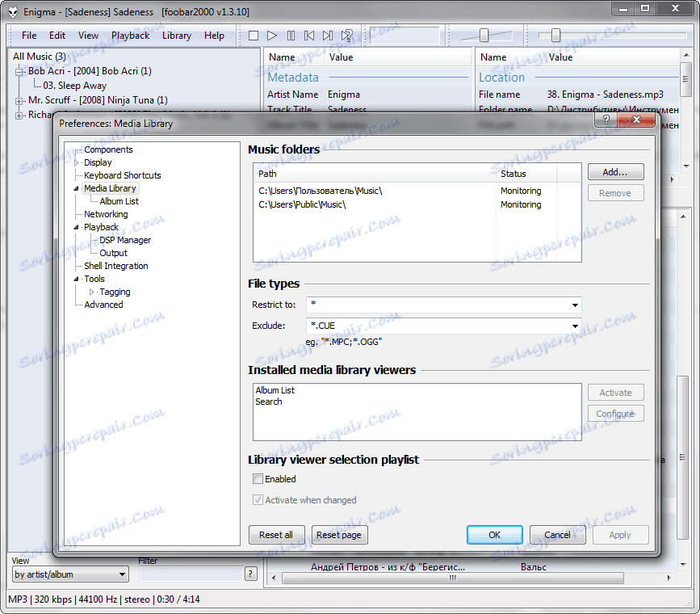Select DSP Manager preferences page
700x614 pixels.
pyautogui.click(x=125, y=241)
